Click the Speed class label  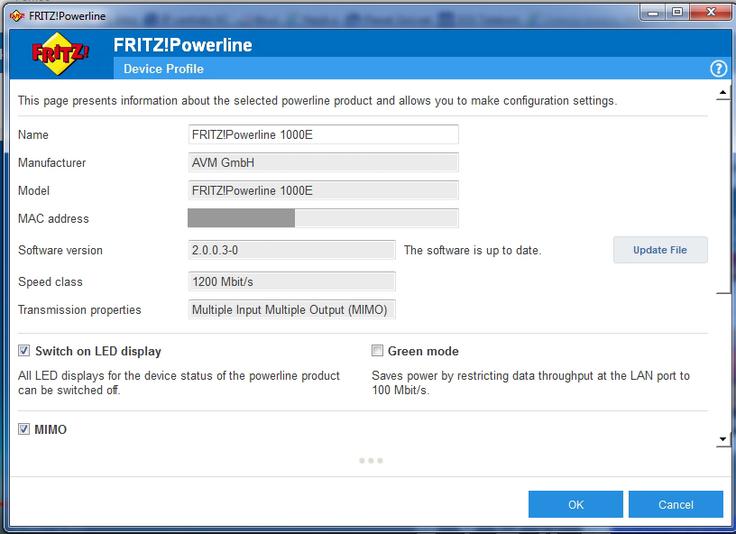(x=50, y=282)
